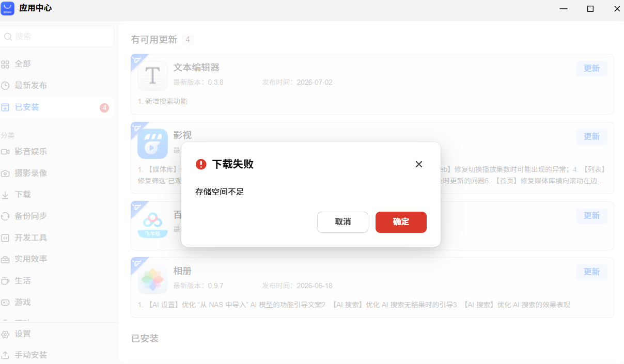Update the 文本编辑器 app

coord(591,69)
